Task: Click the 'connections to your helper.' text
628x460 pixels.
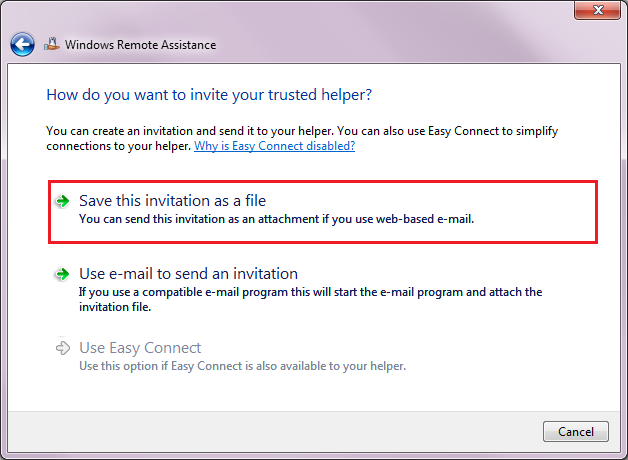Action: click(119, 146)
